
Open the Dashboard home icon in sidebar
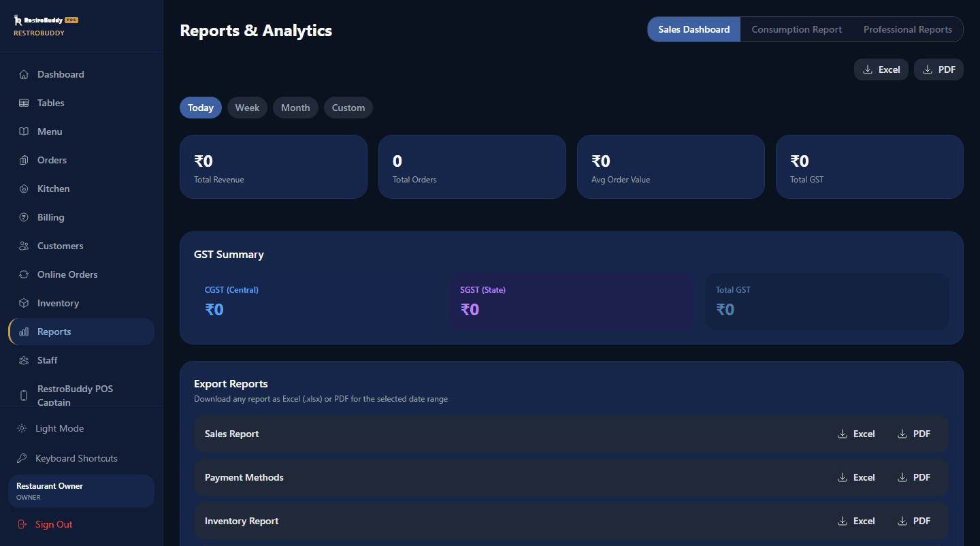click(24, 74)
